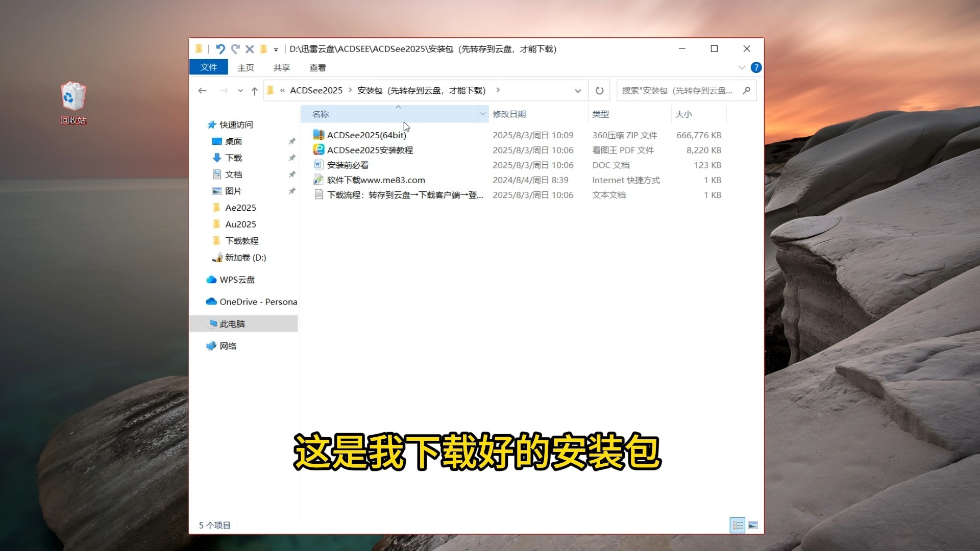Open the 软件下载www.me83.com shortcut
Viewport: 980px width, 551px height.
[376, 180]
